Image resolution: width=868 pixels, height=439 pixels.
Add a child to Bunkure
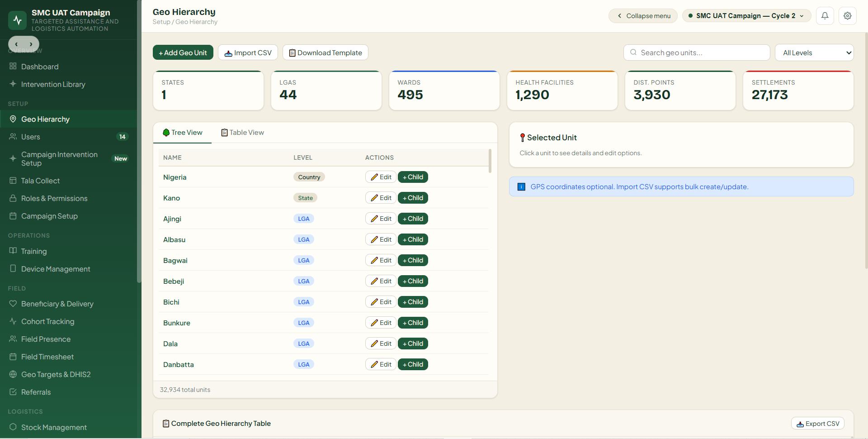tap(413, 323)
